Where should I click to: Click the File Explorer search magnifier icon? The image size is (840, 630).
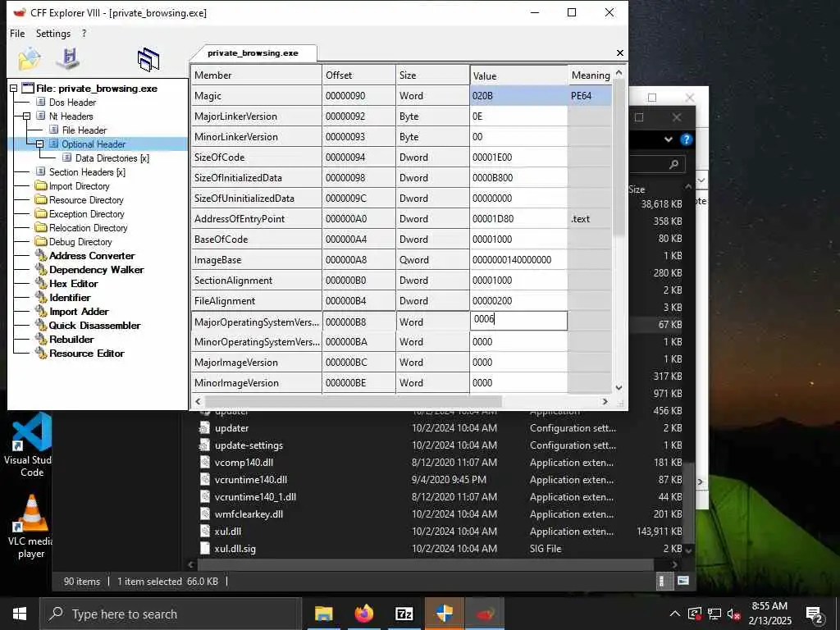674,164
